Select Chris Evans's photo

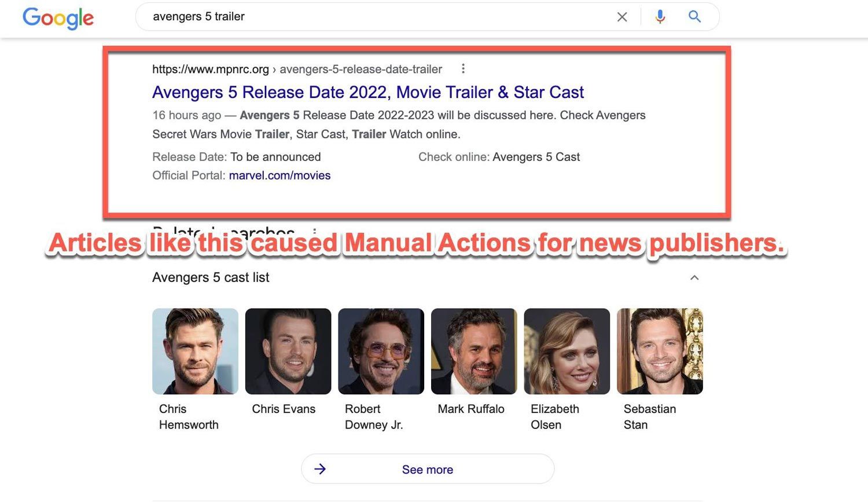(288, 351)
